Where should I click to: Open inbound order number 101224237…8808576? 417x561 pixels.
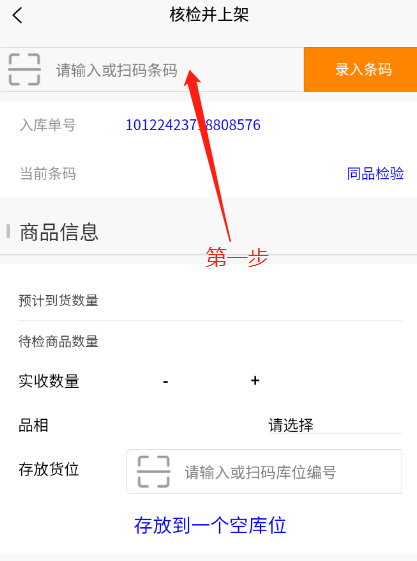(x=193, y=125)
